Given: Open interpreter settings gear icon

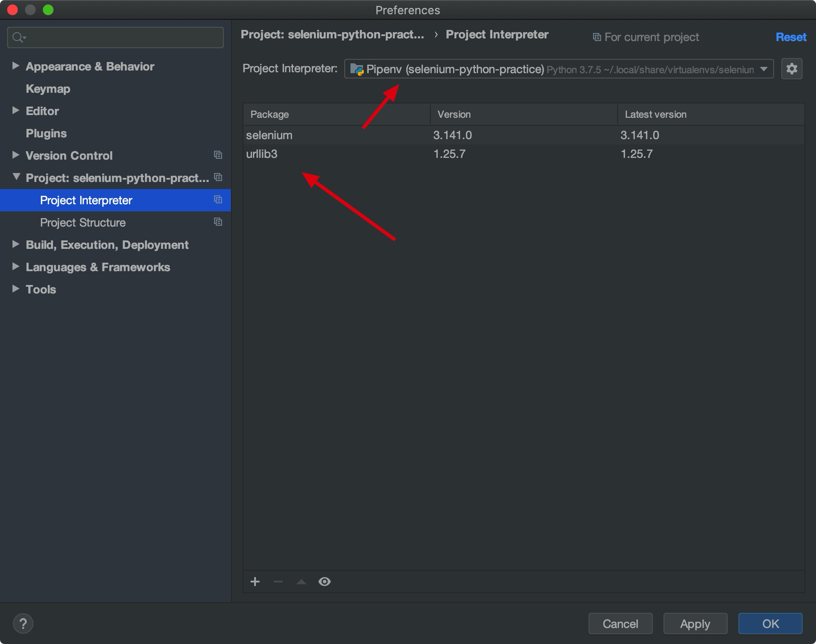Looking at the screenshot, I should coord(791,69).
